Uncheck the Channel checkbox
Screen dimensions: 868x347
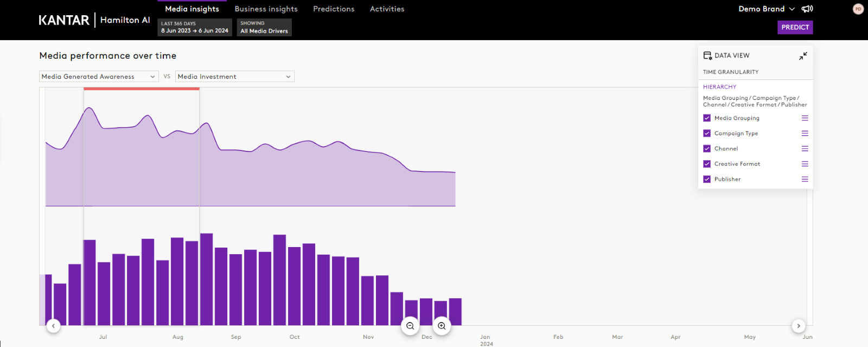coord(707,148)
